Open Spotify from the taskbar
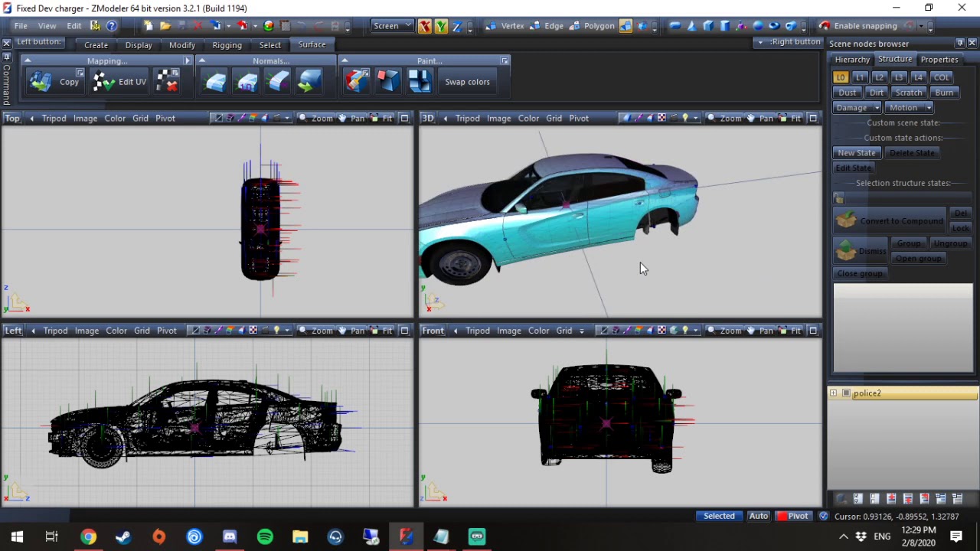980x551 pixels. click(265, 536)
